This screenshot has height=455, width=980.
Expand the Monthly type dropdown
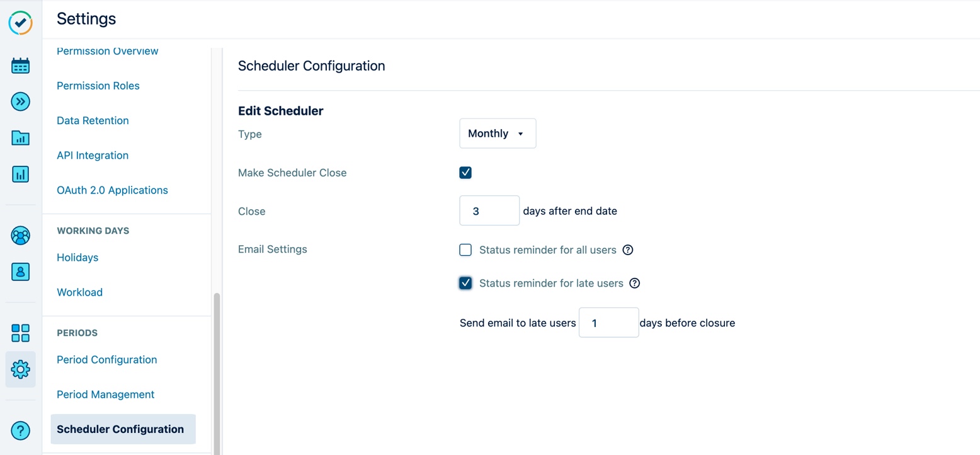click(x=498, y=134)
